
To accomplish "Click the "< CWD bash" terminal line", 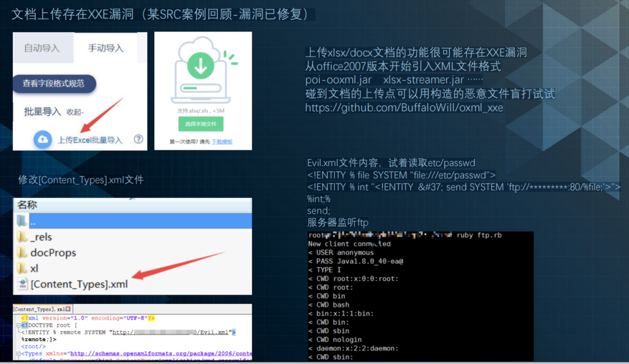I will 328,305.
